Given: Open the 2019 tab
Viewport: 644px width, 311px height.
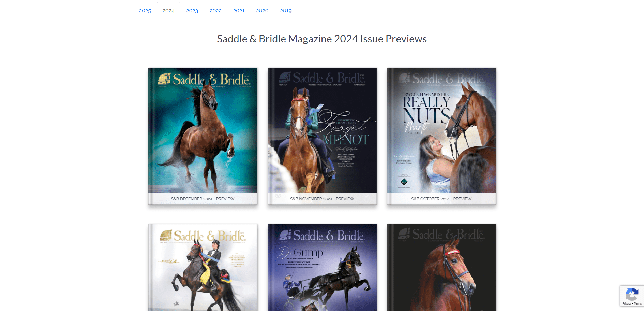Looking at the screenshot, I should pyautogui.click(x=286, y=11).
